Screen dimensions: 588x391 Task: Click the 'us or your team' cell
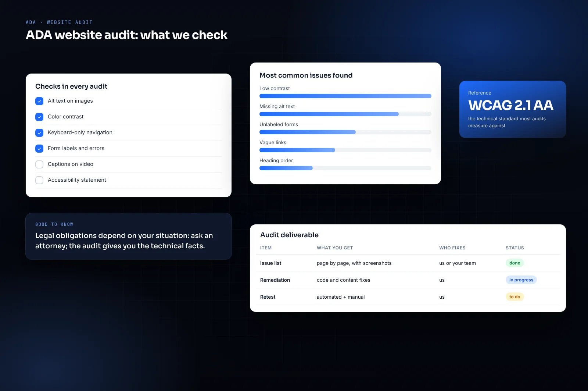(x=458, y=263)
